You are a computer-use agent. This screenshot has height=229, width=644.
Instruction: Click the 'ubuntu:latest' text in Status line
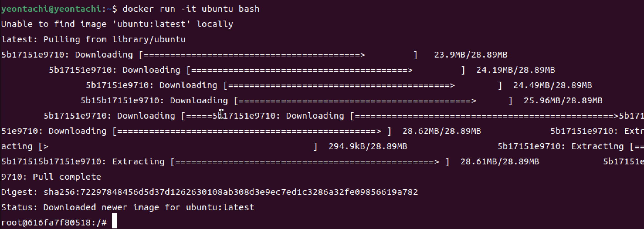tap(220, 207)
